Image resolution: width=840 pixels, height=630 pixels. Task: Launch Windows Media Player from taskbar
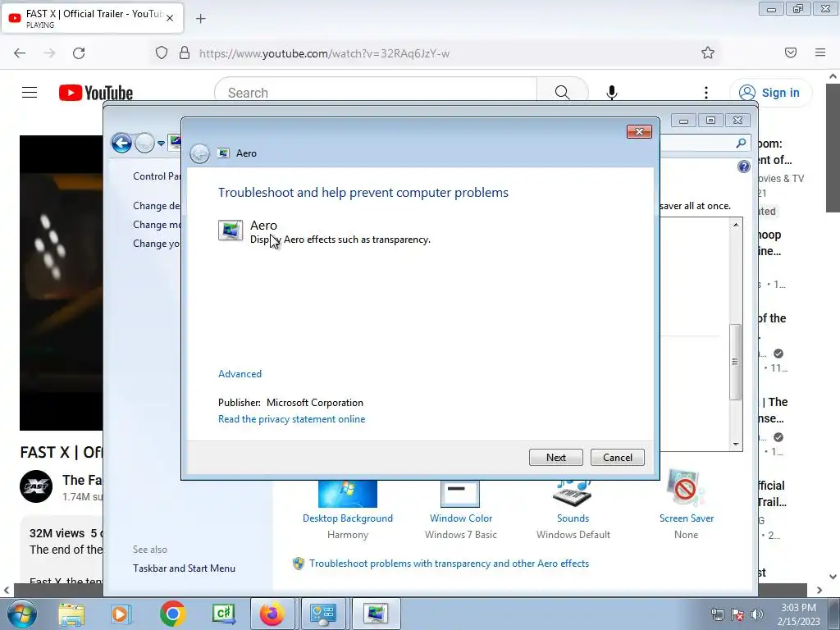pos(121,614)
